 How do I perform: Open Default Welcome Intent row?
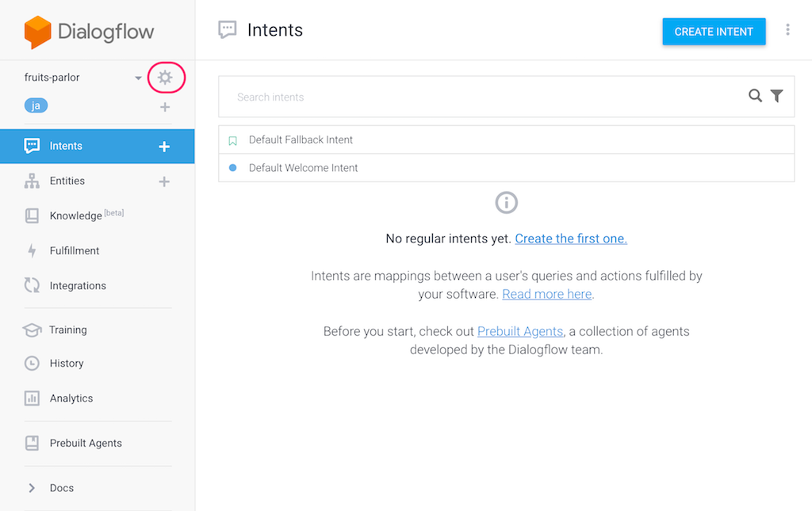pyautogui.click(x=506, y=168)
